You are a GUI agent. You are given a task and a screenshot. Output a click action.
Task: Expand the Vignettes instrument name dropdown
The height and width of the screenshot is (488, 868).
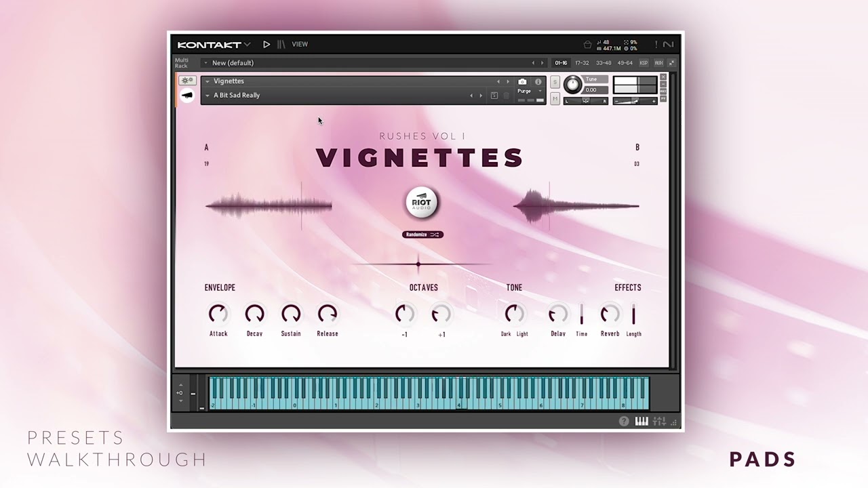tap(208, 81)
